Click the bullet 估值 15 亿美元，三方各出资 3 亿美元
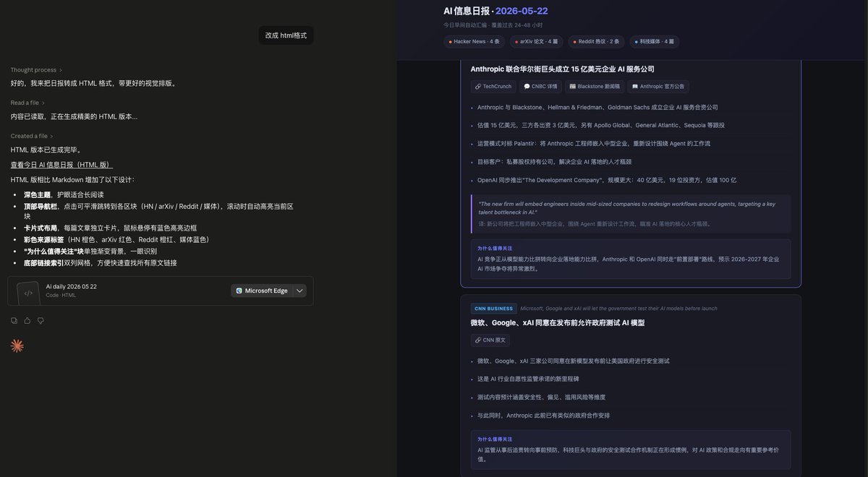The image size is (868, 477). coord(600,126)
